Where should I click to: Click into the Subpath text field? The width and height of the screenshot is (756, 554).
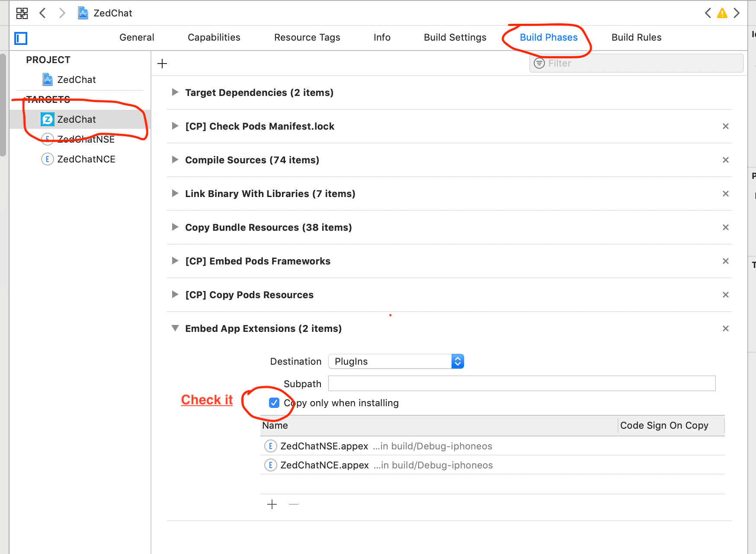(522, 383)
